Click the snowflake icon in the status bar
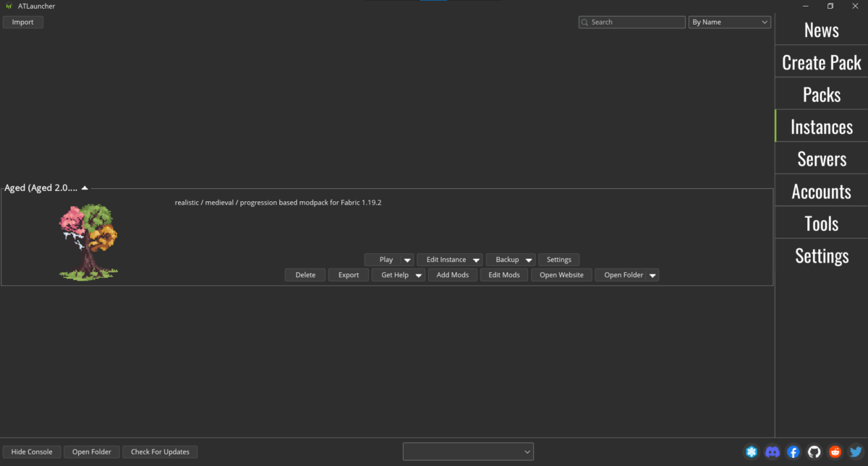Viewport: 868px width, 466px height. pos(752,452)
